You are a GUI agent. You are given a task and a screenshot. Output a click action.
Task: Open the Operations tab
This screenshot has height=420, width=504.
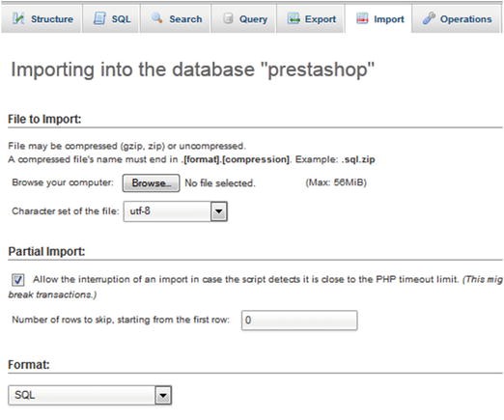pyautogui.click(x=457, y=18)
